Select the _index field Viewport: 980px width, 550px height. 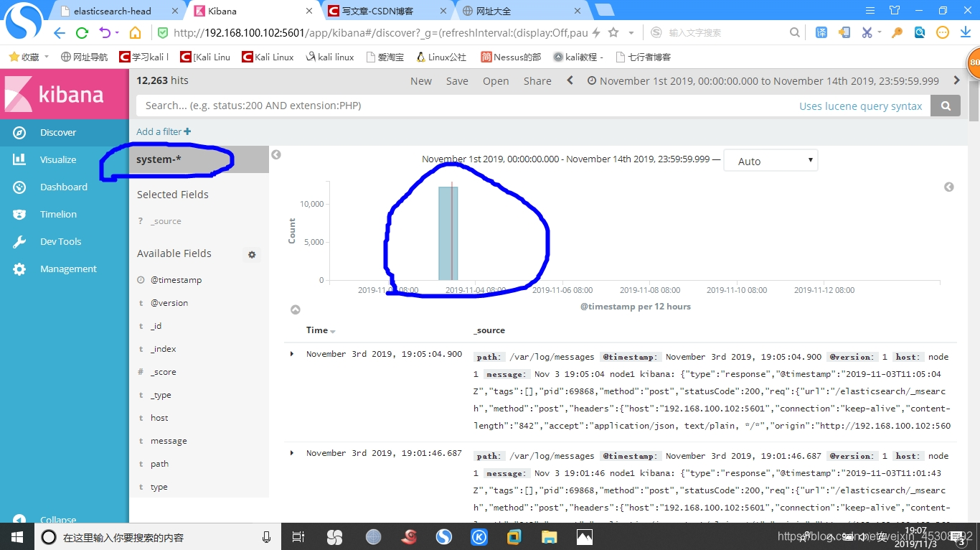pos(163,349)
